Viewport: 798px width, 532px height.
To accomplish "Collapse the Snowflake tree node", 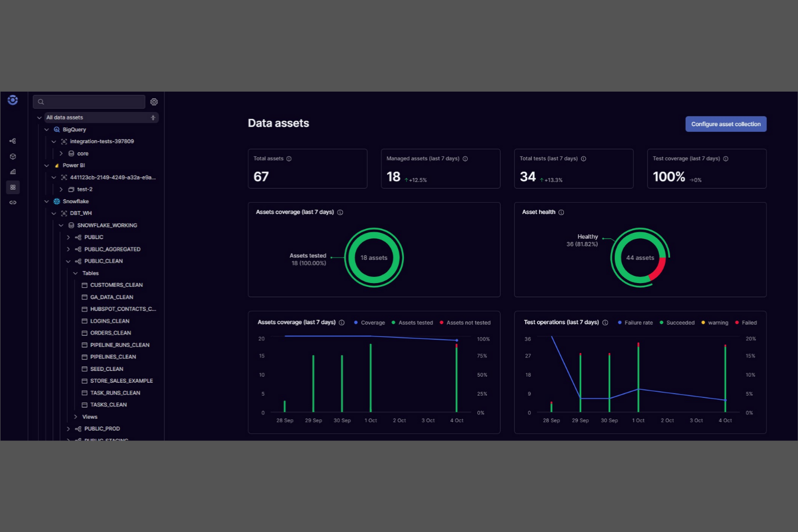I will tap(46, 201).
